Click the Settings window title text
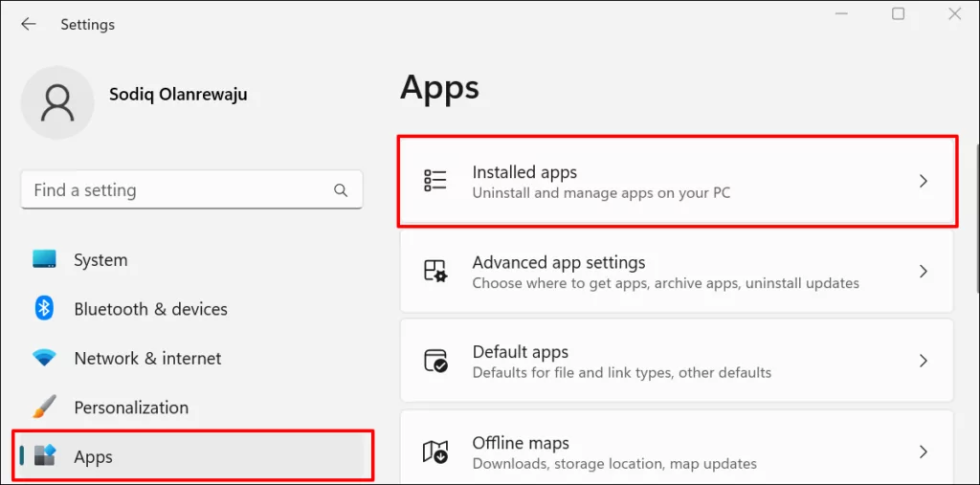Viewport: 980px width, 485px height. [87, 24]
